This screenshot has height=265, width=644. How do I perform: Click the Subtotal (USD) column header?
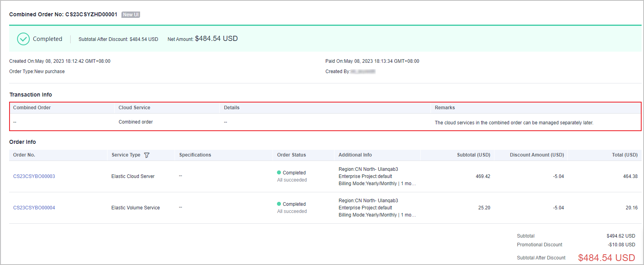coord(474,155)
